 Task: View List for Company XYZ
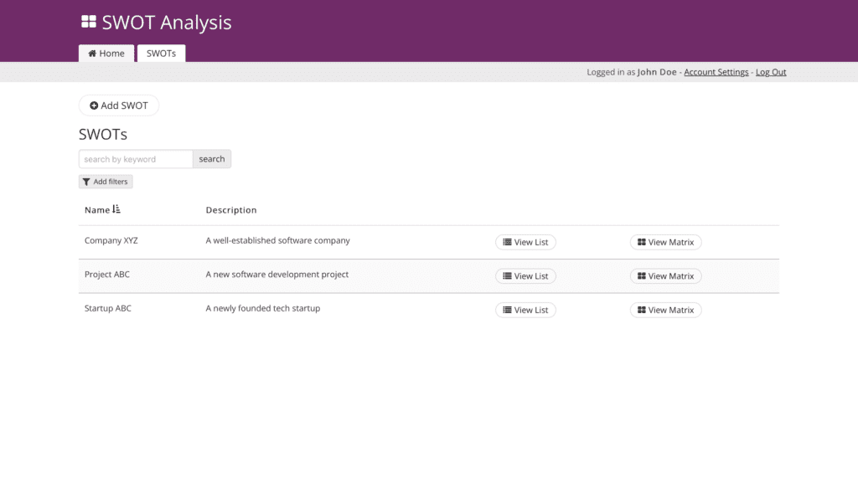click(x=525, y=242)
